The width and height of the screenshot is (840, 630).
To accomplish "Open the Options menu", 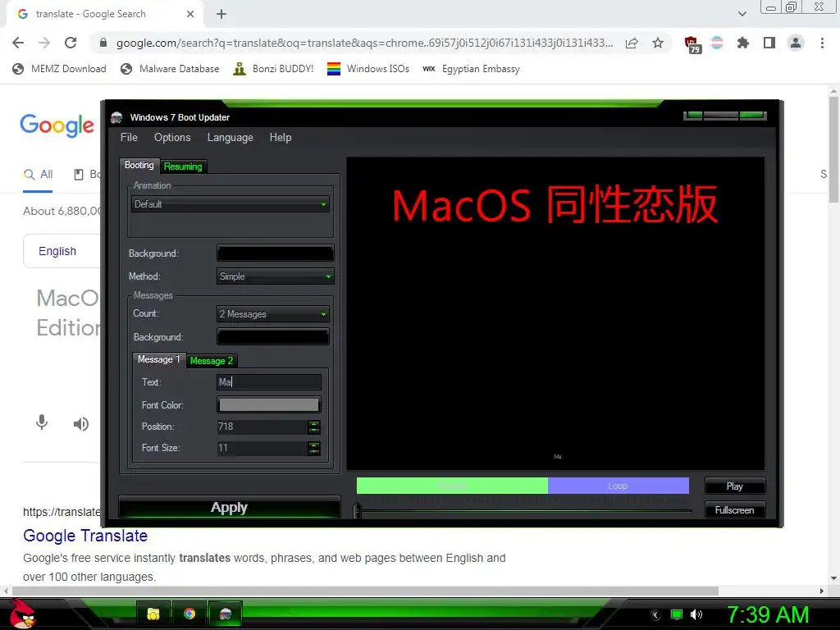I will pos(172,137).
